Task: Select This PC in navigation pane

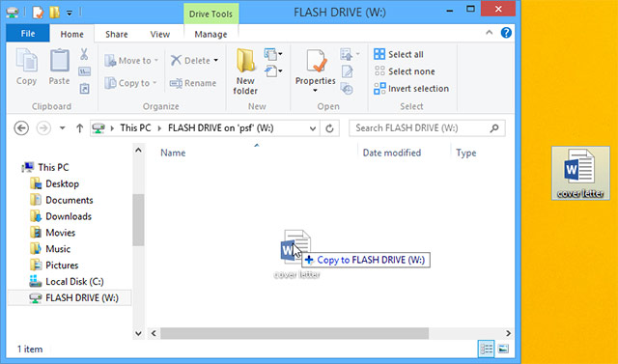Action: pyautogui.click(x=45, y=167)
